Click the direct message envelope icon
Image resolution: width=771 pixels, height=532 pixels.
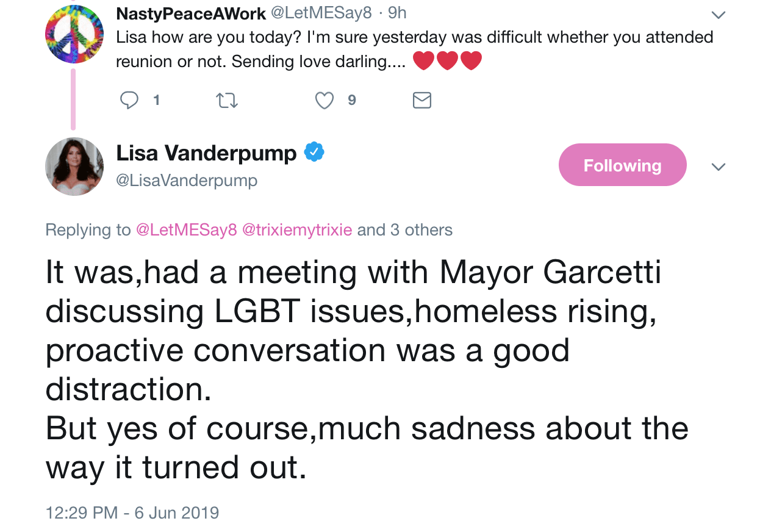(422, 100)
